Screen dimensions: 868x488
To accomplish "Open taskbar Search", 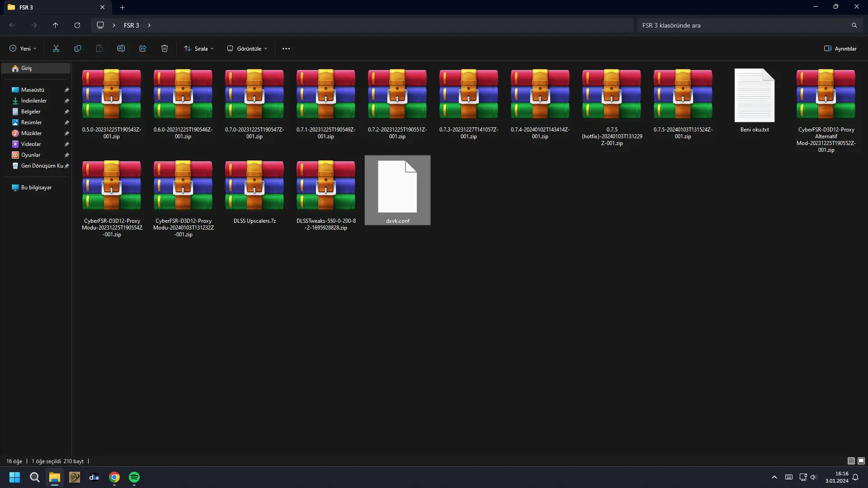I will point(35,477).
